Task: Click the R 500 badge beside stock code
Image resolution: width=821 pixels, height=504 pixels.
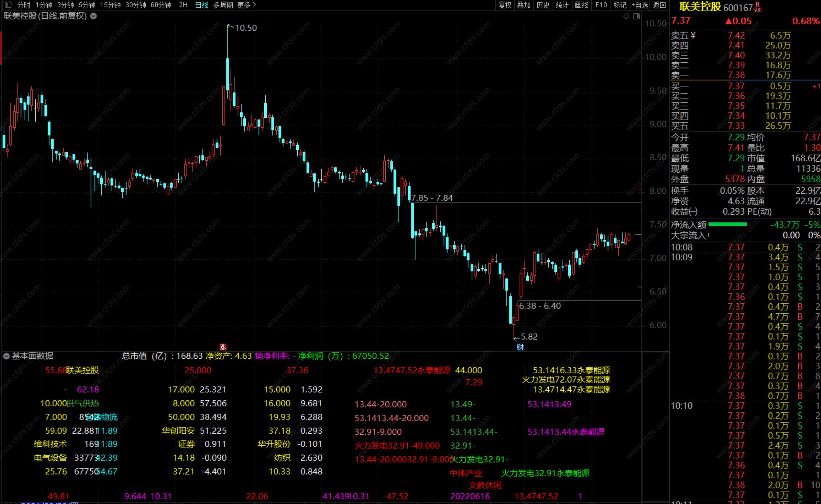Action: click(x=758, y=7)
